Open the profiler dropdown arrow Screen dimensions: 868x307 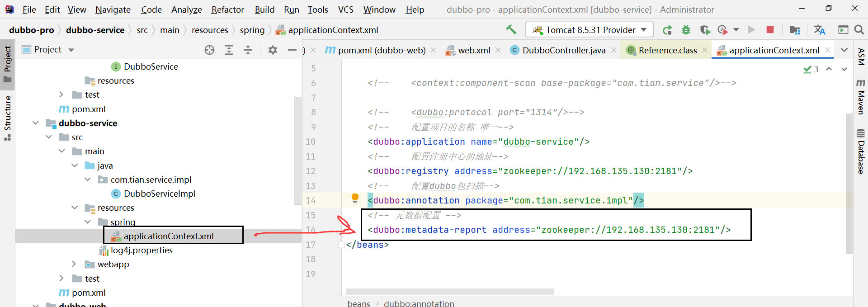pos(736,30)
